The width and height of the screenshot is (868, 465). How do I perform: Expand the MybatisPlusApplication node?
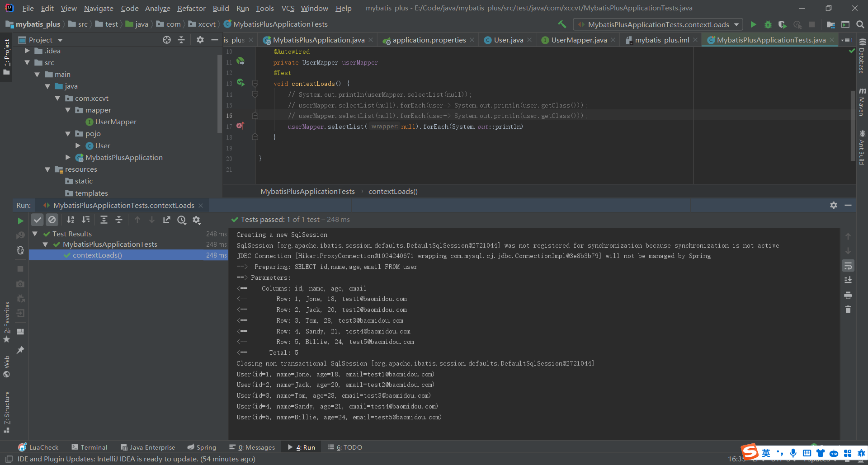(x=68, y=157)
